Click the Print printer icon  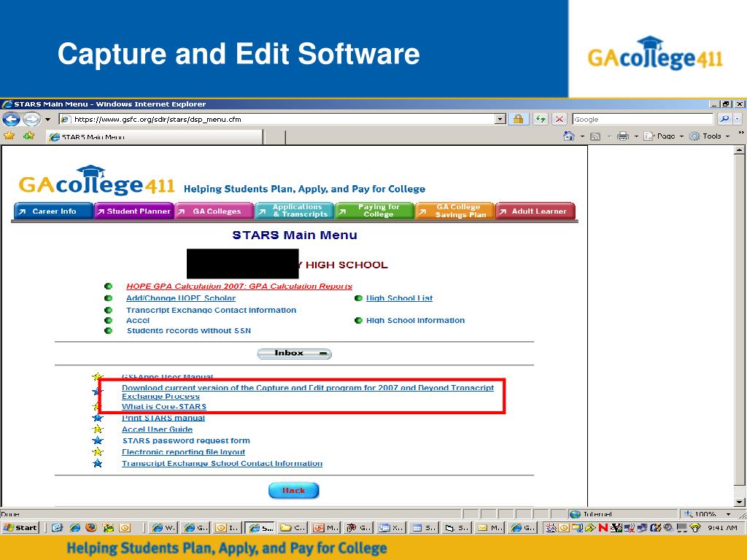point(623,136)
